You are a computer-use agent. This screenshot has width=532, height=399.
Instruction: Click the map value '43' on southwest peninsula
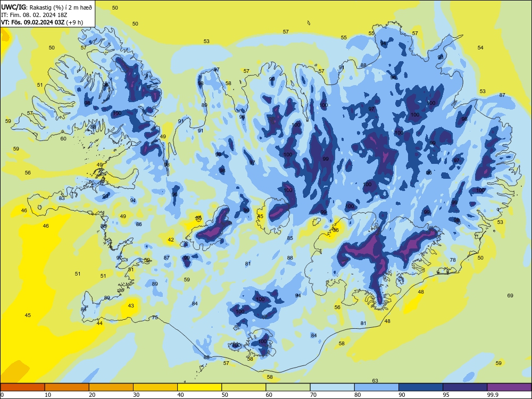131,306
